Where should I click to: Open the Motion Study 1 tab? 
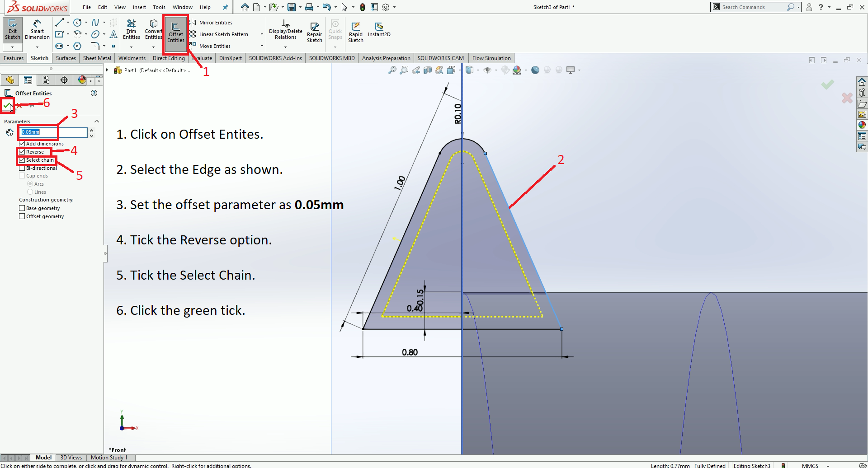click(109, 458)
